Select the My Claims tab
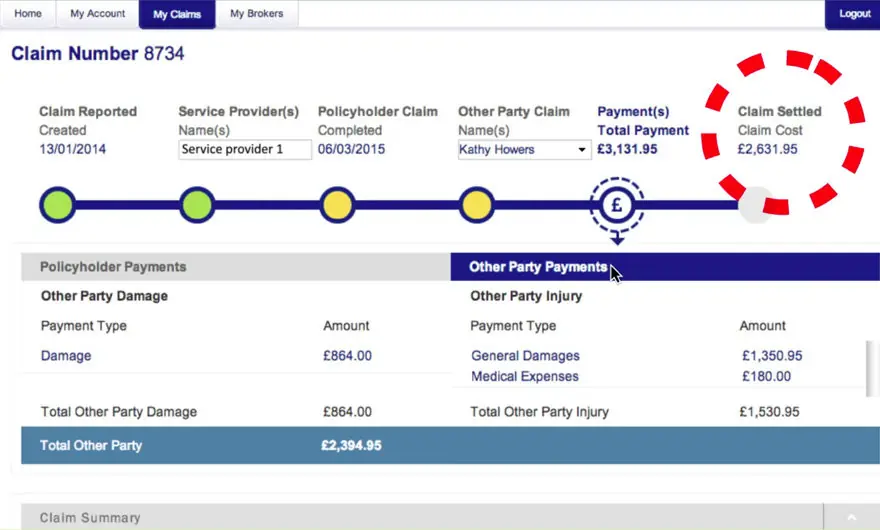 tap(177, 14)
